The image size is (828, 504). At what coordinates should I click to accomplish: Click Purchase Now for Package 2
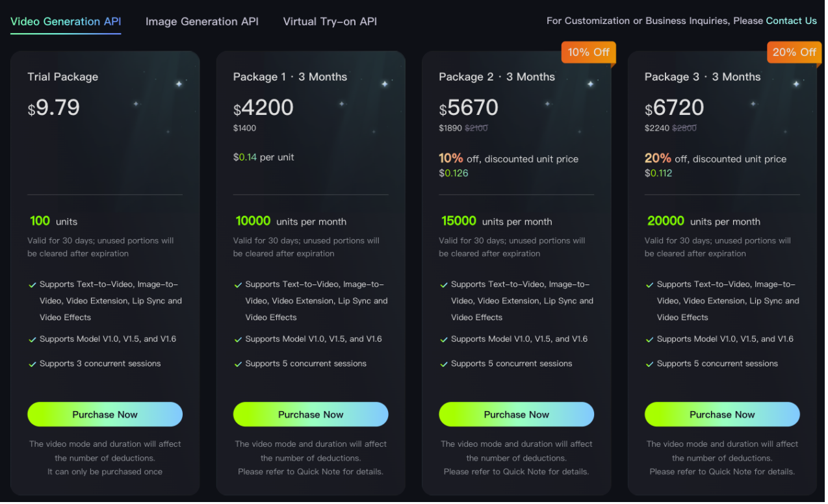pos(517,414)
